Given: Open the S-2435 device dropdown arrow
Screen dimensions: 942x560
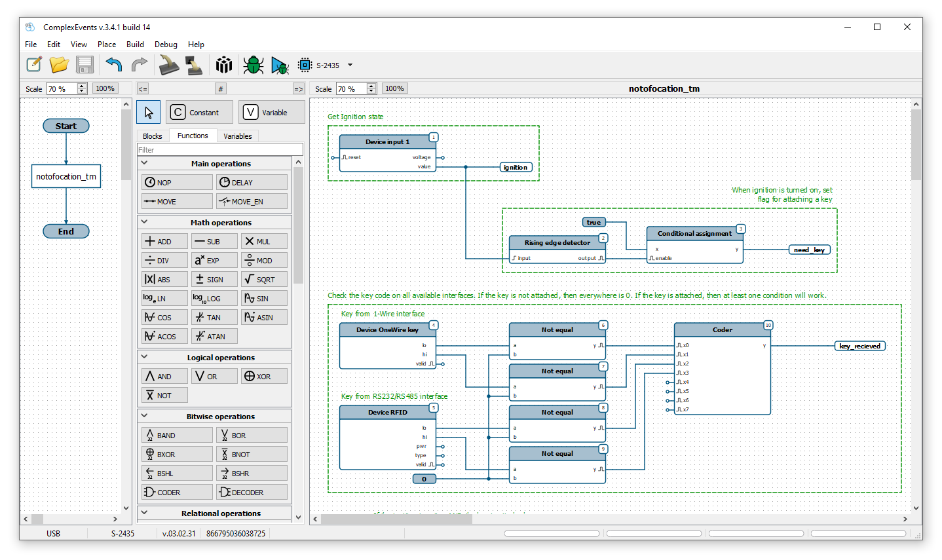Looking at the screenshot, I should [x=350, y=65].
